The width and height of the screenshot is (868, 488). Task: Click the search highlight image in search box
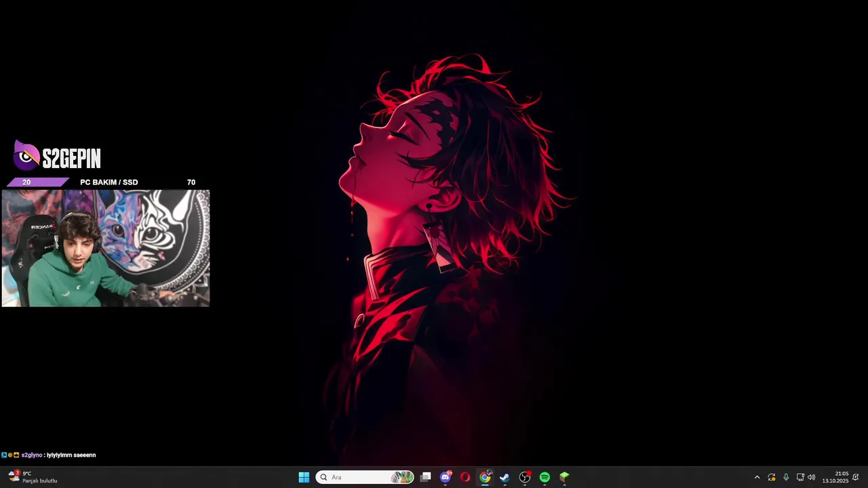[x=402, y=477]
